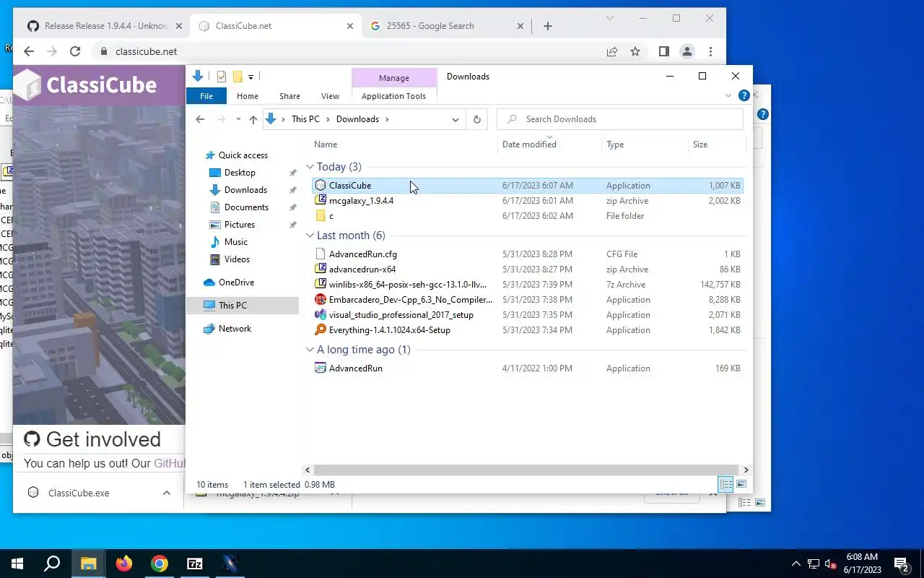This screenshot has height=578, width=924.
Task: Select Quick access in navigation pane
Action: pos(243,155)
